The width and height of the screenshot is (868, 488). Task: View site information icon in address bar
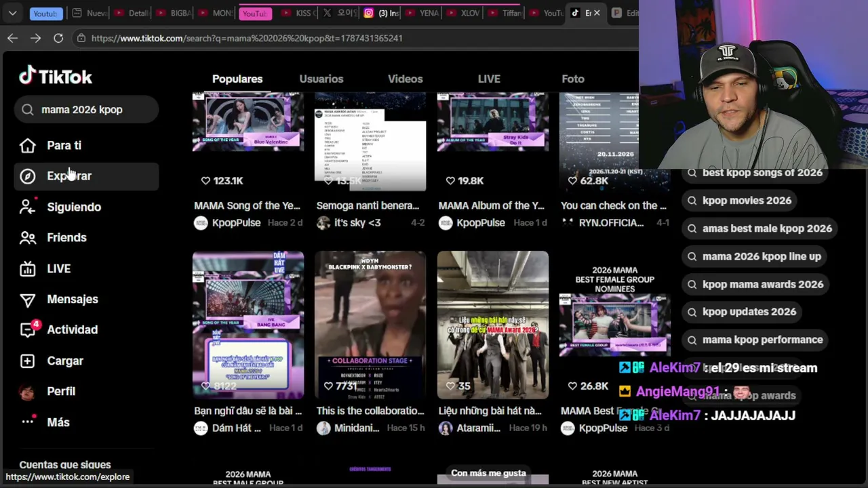(81, 38)
